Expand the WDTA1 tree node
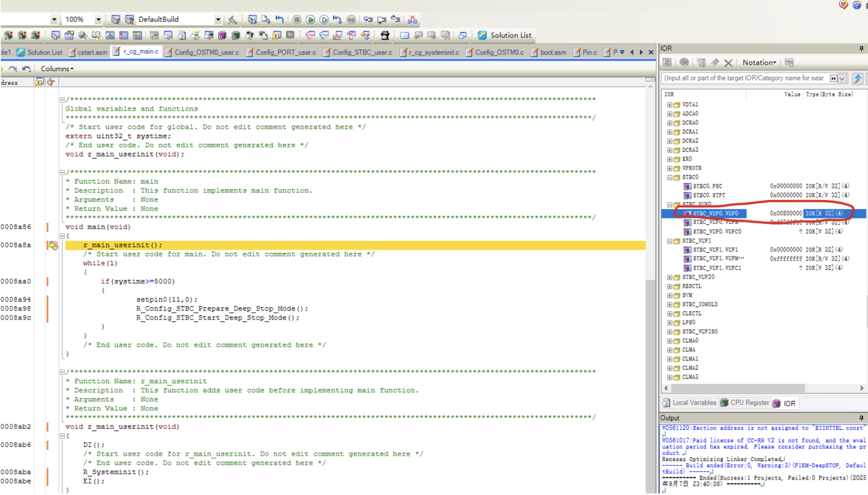This screenshot has height=495, width=868. pyautogui.click(x=669, y=105)
